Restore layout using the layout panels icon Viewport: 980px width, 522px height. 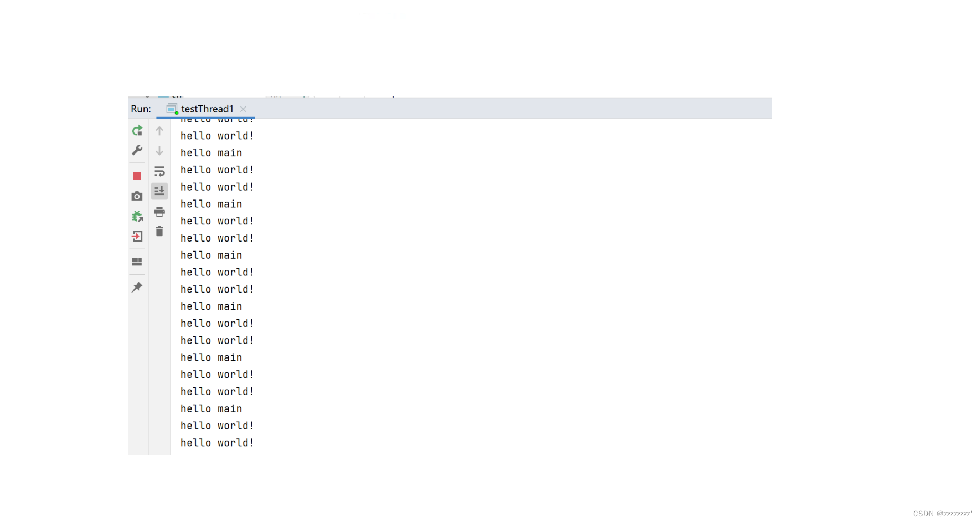137,262
